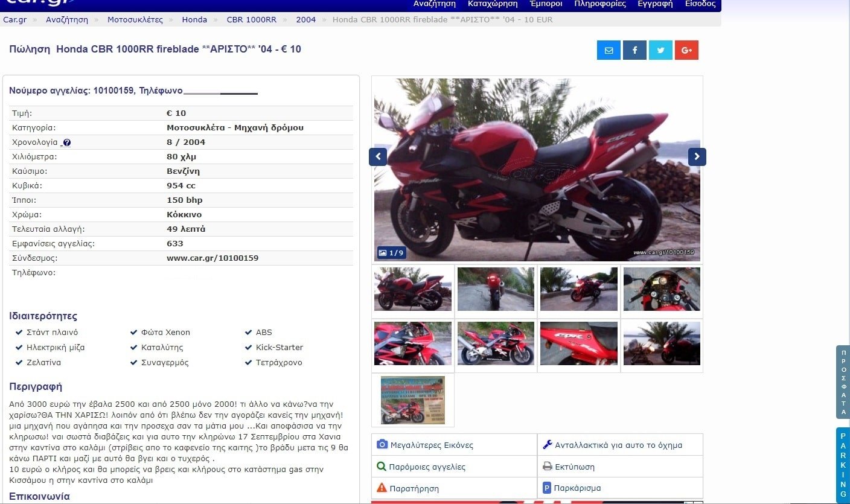
Task: Click the 1/9 photo counter badge
Action: tap(391, 253)
